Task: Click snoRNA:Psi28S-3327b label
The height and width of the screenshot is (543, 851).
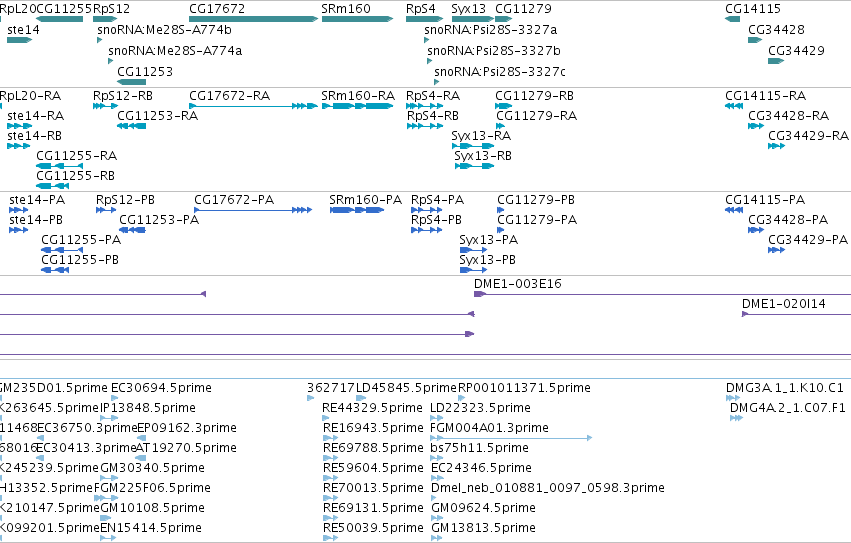Action: click(x=494, y=51)
